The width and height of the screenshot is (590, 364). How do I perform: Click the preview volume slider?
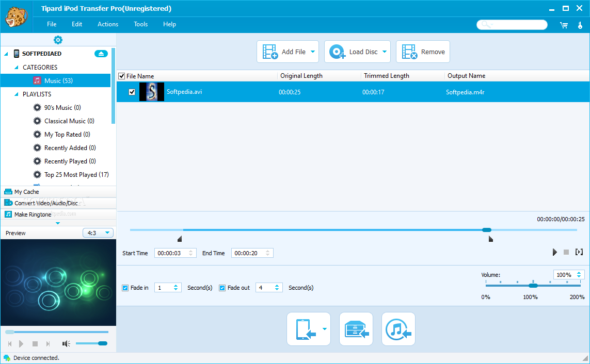91,343
